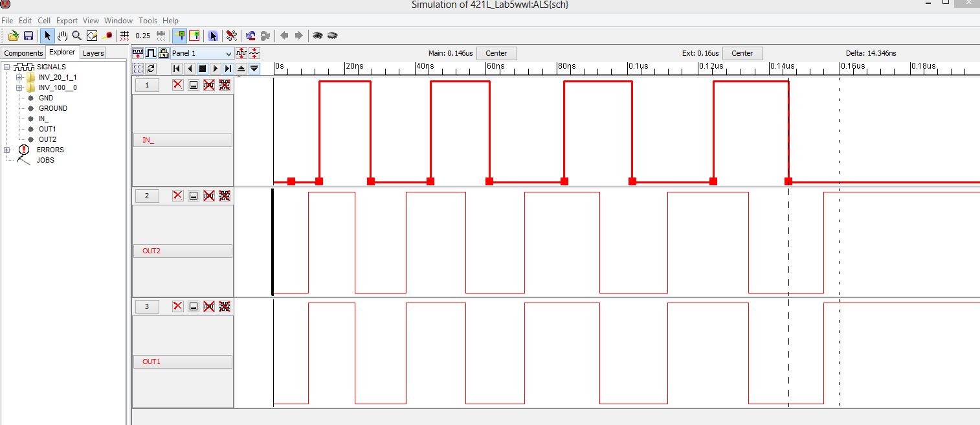This screenshot has height=425, width=980.
Task: Center the Main cursor
Action: [496, 53]
